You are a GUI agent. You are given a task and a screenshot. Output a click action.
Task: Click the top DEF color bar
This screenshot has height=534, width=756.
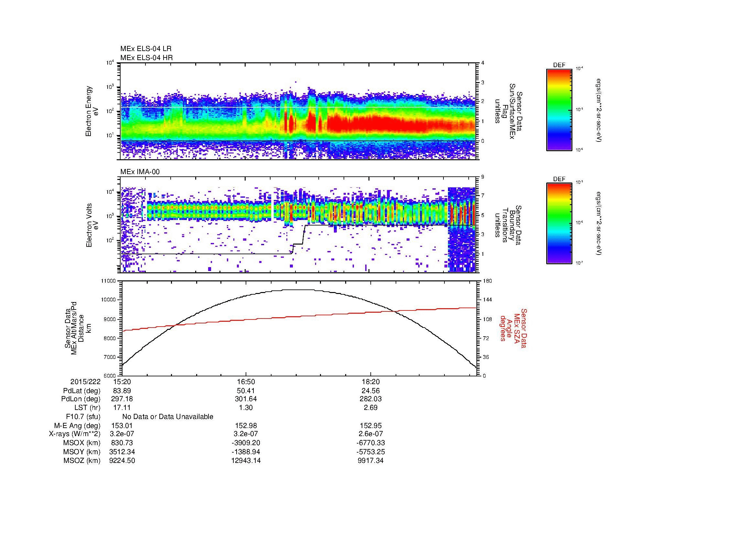(x=559, y=110)
